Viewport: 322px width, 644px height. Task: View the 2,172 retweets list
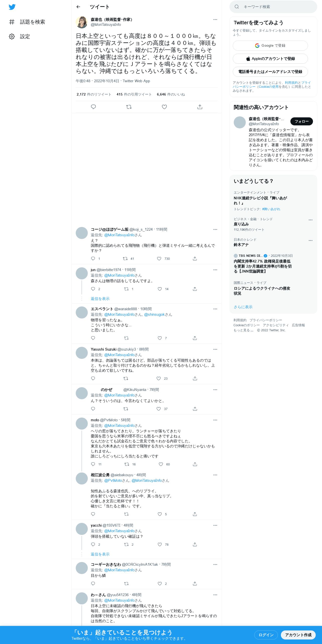point(94,94)
